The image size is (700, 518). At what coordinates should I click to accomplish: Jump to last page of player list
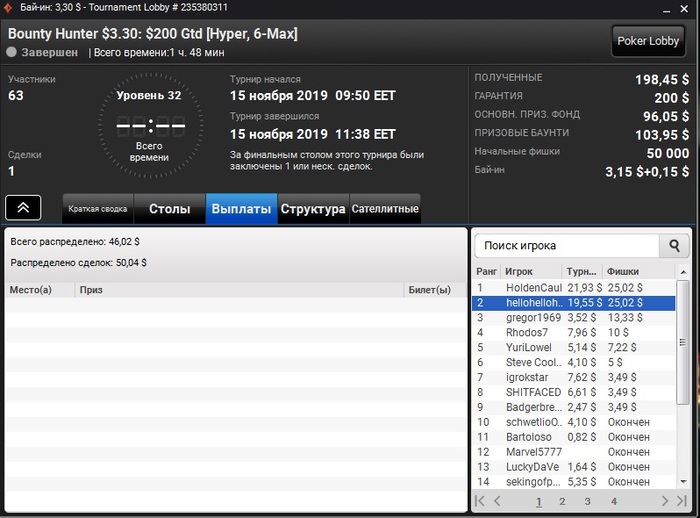click(x=682, y=501)
